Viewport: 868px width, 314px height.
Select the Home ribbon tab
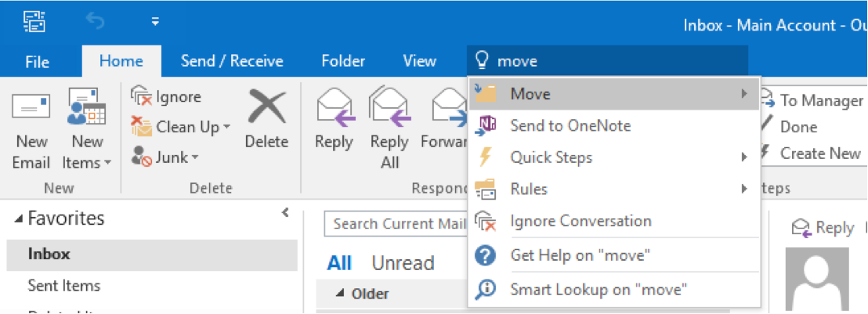[121, 62]
